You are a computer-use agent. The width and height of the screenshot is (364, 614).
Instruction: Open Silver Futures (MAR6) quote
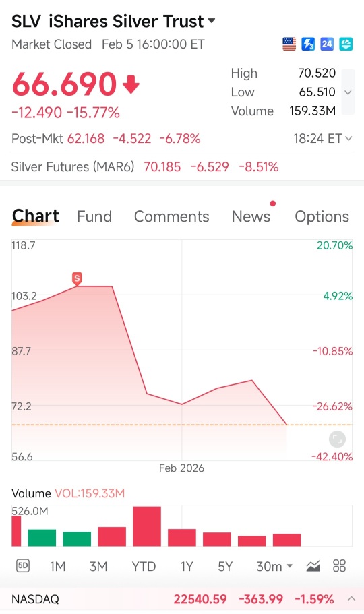tap(145, 167)
